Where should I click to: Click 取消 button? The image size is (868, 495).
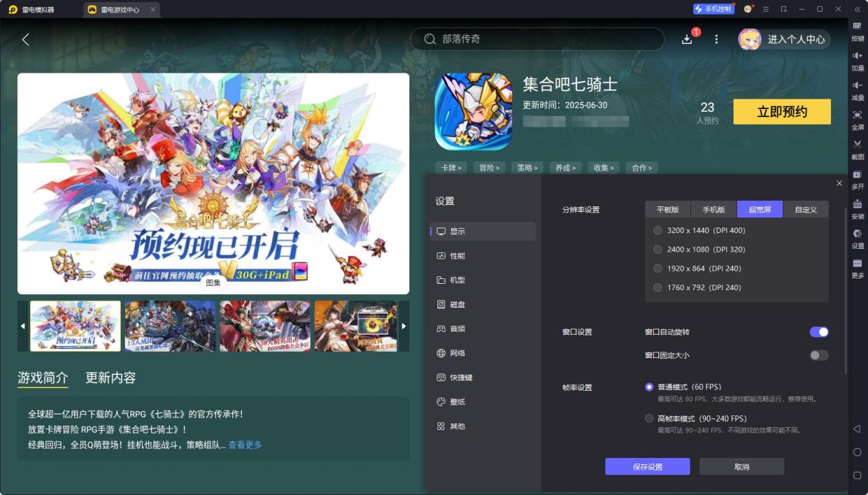click(x=742, y=467)
